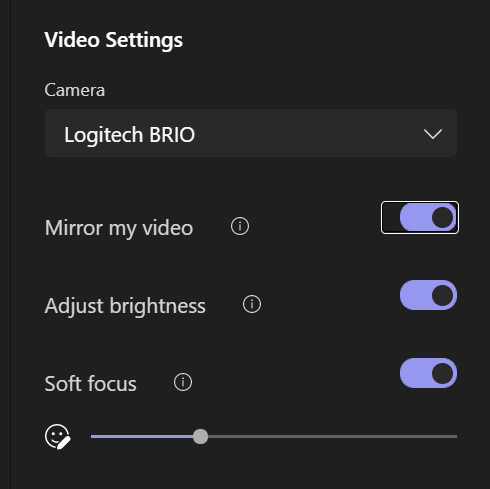Click the Video Settings heading
Viewport: 490px width, 489px height.
(114, 40)
